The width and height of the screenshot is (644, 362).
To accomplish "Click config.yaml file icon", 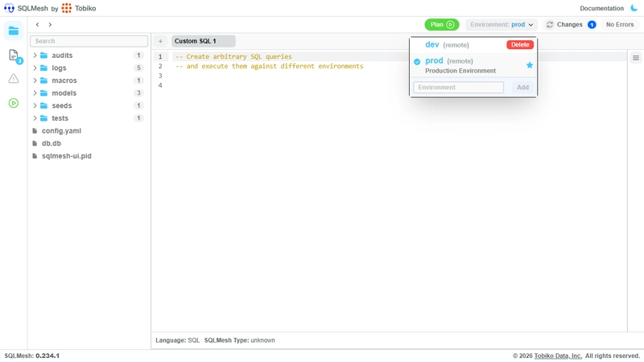I will tap(35, 131).
